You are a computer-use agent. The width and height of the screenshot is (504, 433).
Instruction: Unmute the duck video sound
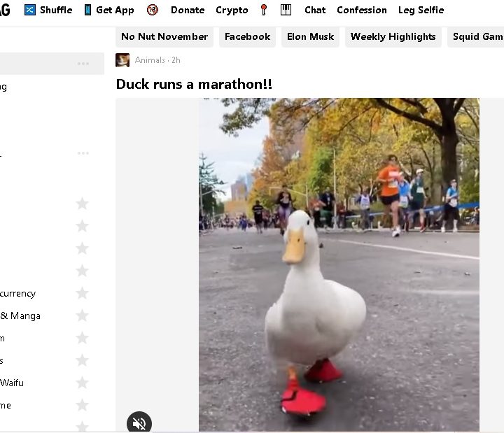pos(139,423)
